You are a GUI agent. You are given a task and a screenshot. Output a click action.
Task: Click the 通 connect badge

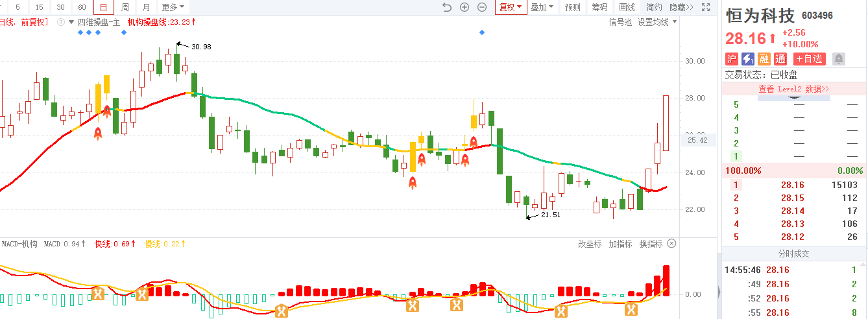780,59
